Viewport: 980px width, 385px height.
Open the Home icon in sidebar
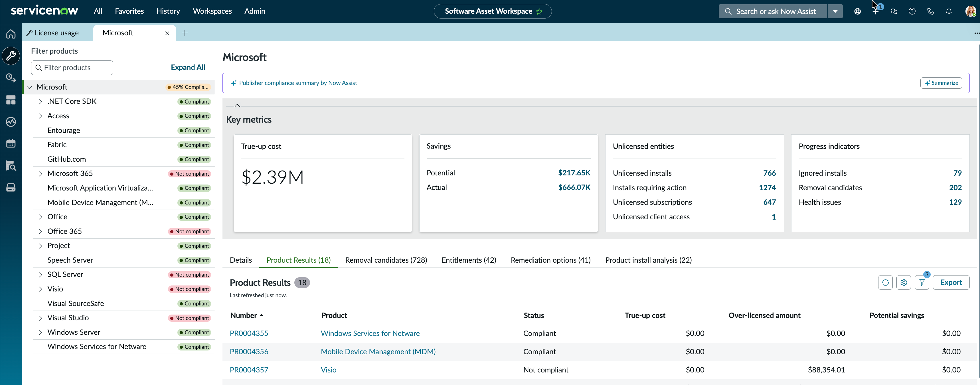click(11, 34)
